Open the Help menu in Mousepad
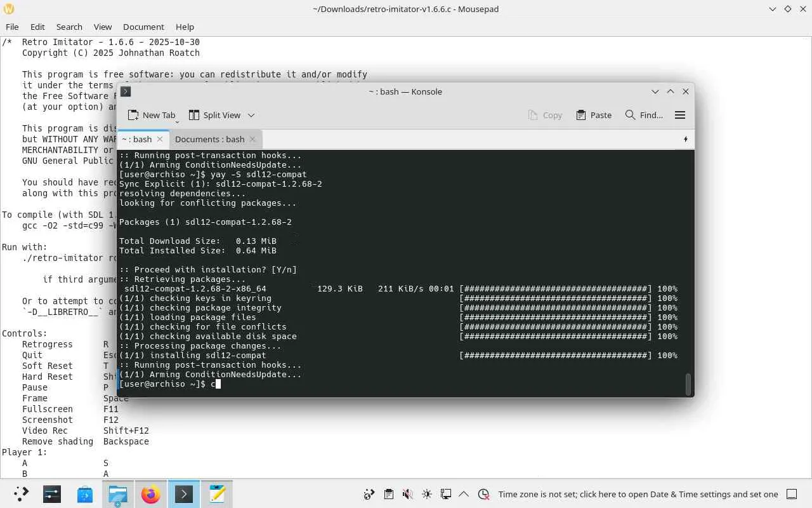 pyautogui.click(x=185, y=27)
